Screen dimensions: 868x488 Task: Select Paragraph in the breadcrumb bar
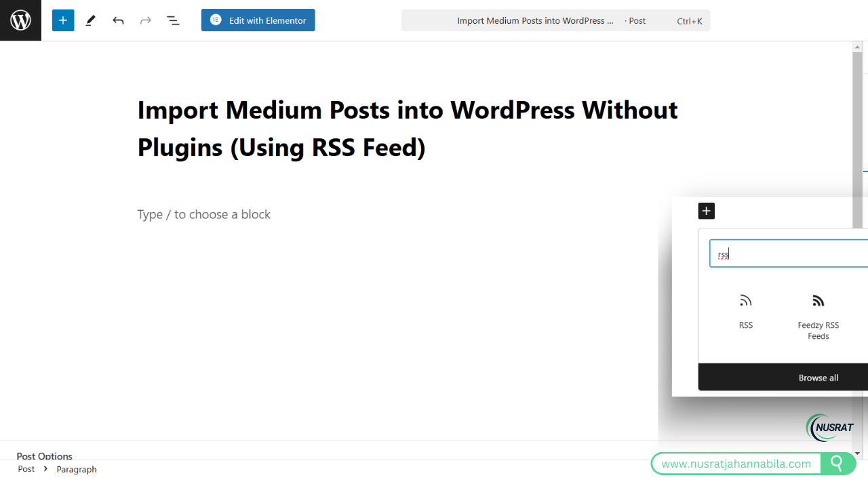77,469
